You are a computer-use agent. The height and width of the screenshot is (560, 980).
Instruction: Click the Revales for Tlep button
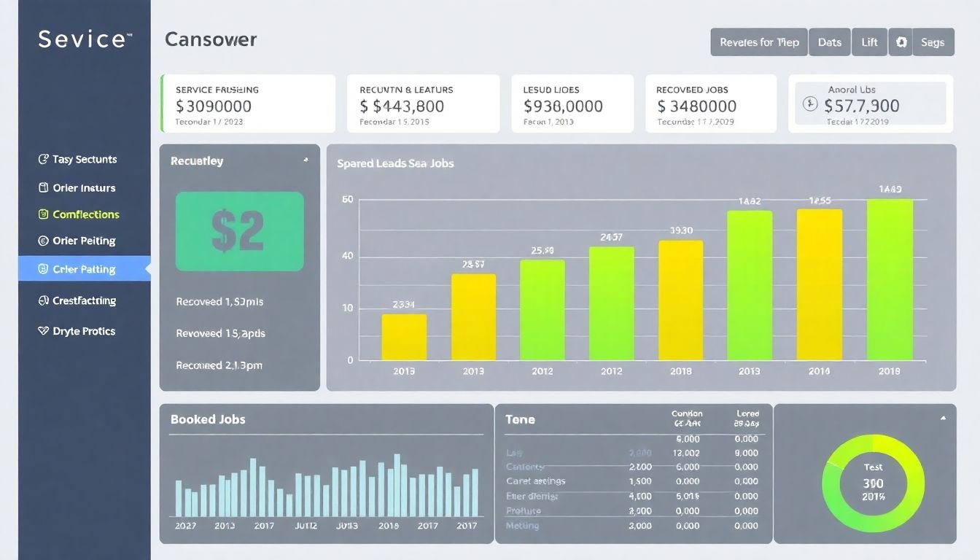click(x=759, y=42)
